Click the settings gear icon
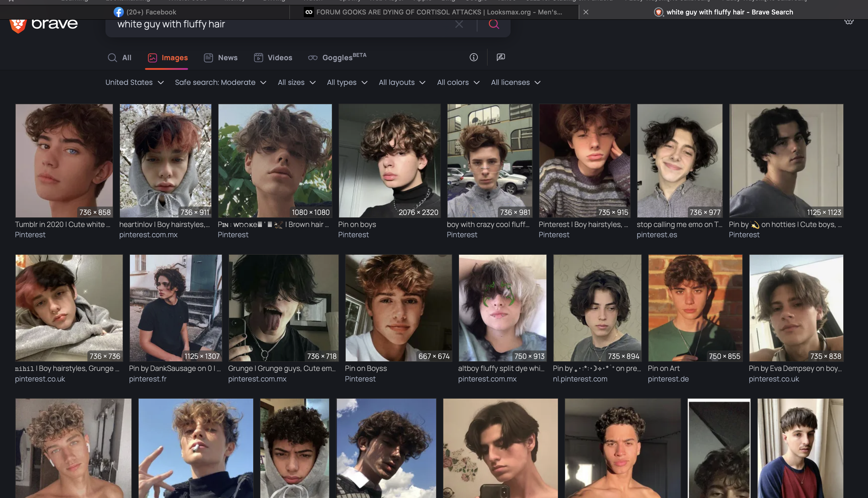 pyautogui.click(x=849, y=21)
